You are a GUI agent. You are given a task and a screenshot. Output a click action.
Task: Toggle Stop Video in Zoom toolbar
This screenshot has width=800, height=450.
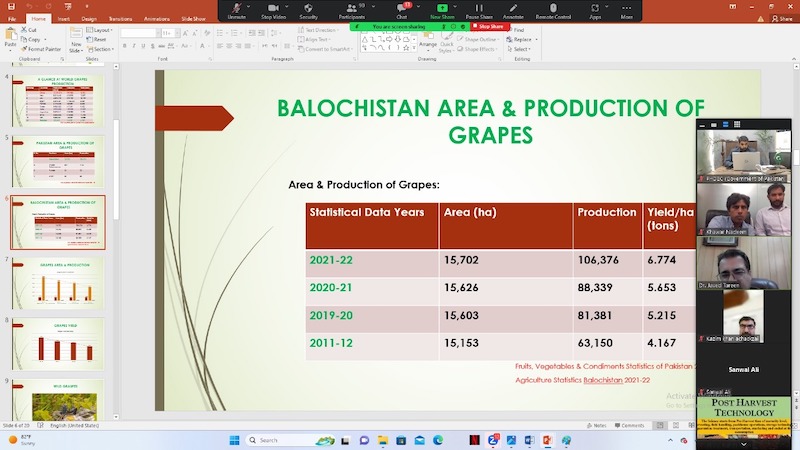click(x=272, y=8)
